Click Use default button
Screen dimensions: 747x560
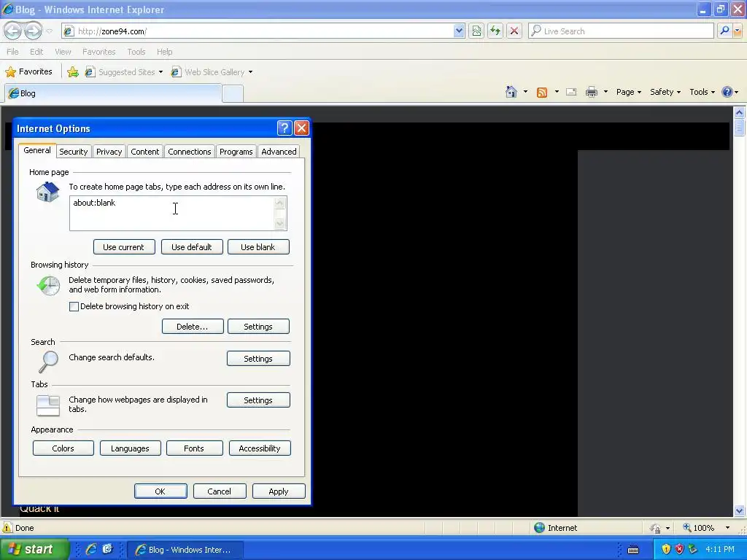(192, 247)
